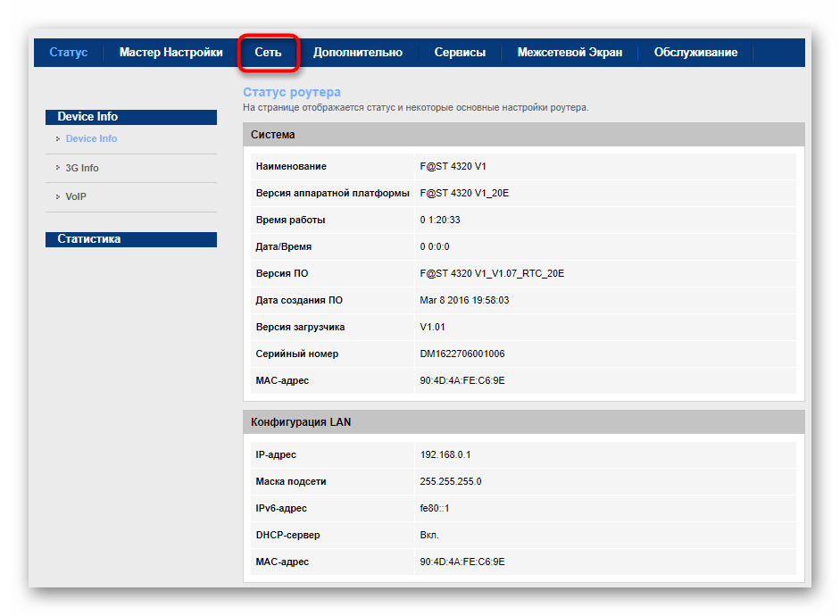
Task: Select Device Info sidebar header
Action: pyautogui.click(x=131, y=117)
